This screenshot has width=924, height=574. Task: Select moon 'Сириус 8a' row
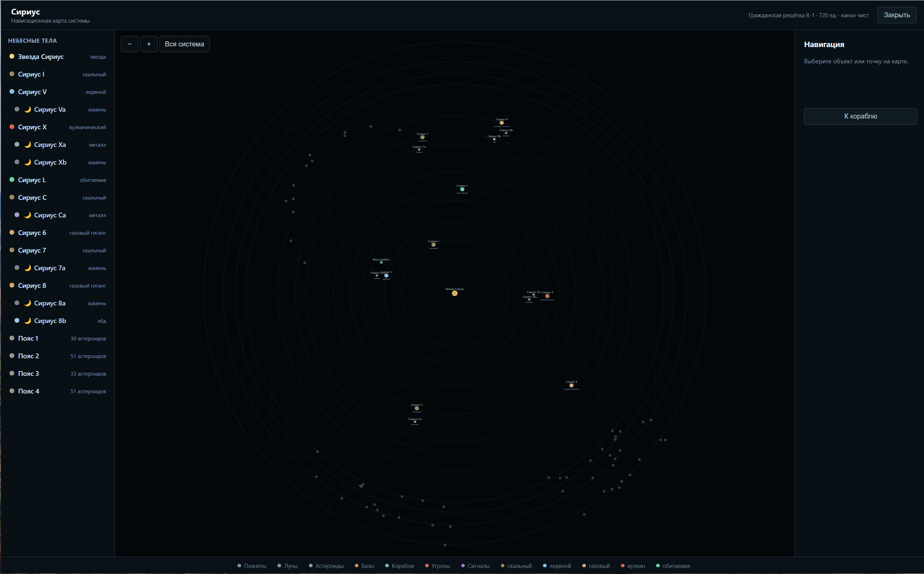pyautogui.click(x=58, y=303)
